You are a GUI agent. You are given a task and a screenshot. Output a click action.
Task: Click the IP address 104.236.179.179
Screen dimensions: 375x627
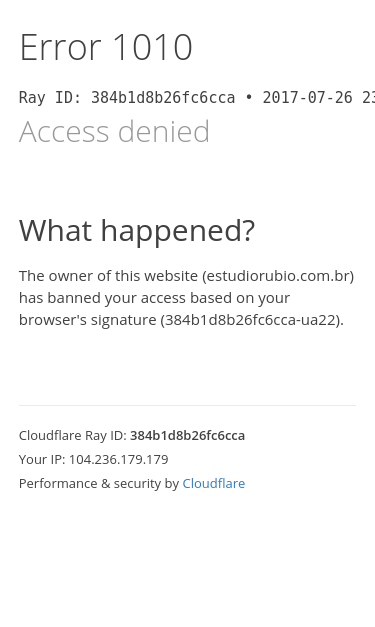[x=119, y=459]
